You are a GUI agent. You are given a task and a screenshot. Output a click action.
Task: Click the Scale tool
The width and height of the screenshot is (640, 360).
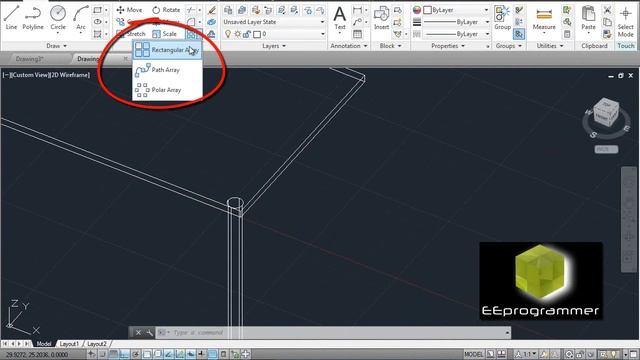[x=164, y=34]
